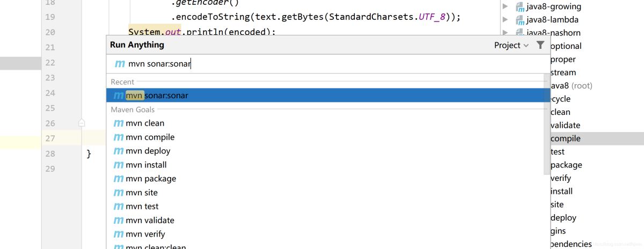
Task: Choose mvn compile goal from list
Action: (150, 137)
